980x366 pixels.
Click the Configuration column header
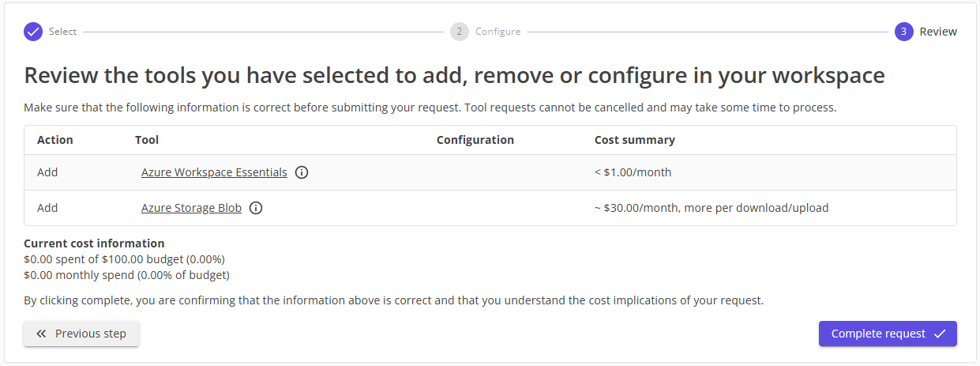[475, 140]
